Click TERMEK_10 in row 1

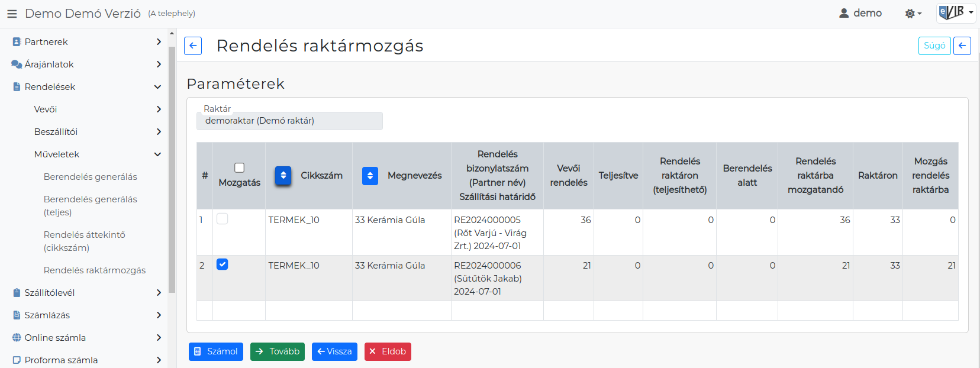(294, 220)
